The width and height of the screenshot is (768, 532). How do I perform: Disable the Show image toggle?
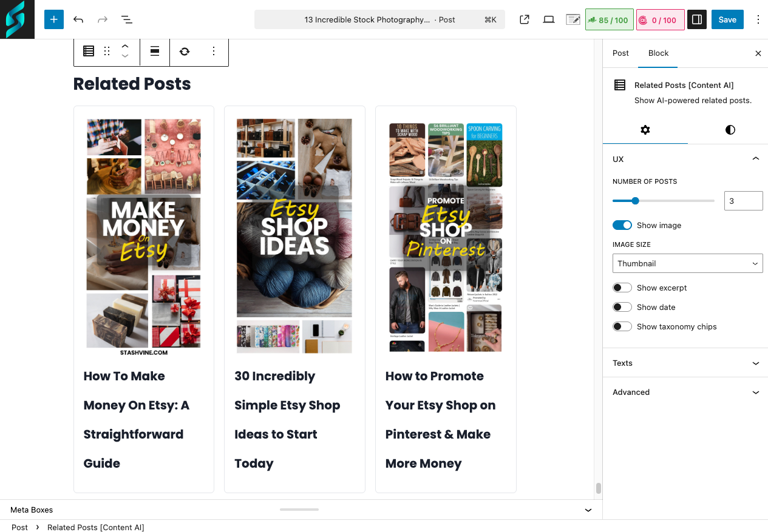[x=622, y=224]
